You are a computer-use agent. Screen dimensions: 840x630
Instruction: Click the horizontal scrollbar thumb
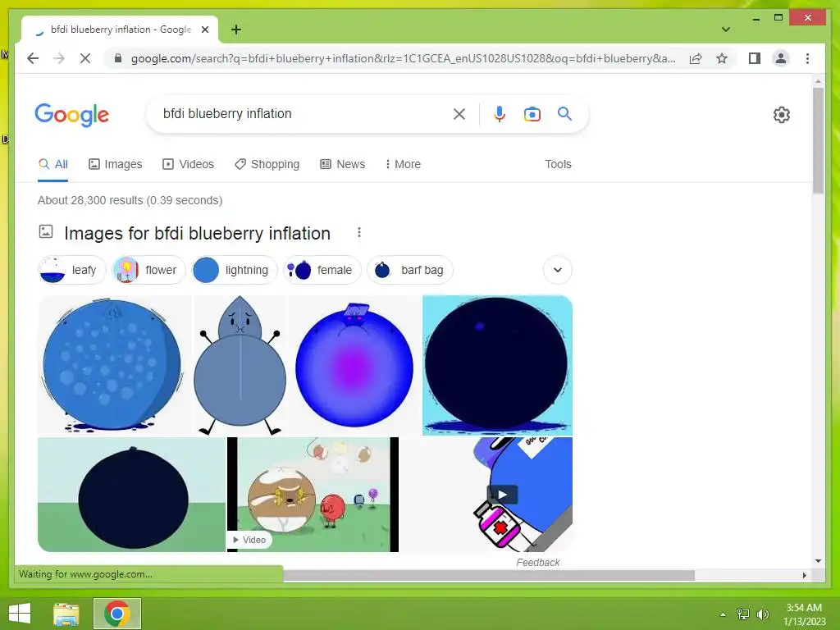click(x=489, y=575)
